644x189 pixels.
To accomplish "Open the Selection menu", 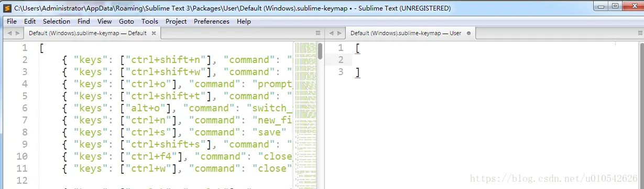I will click(57, 22).
